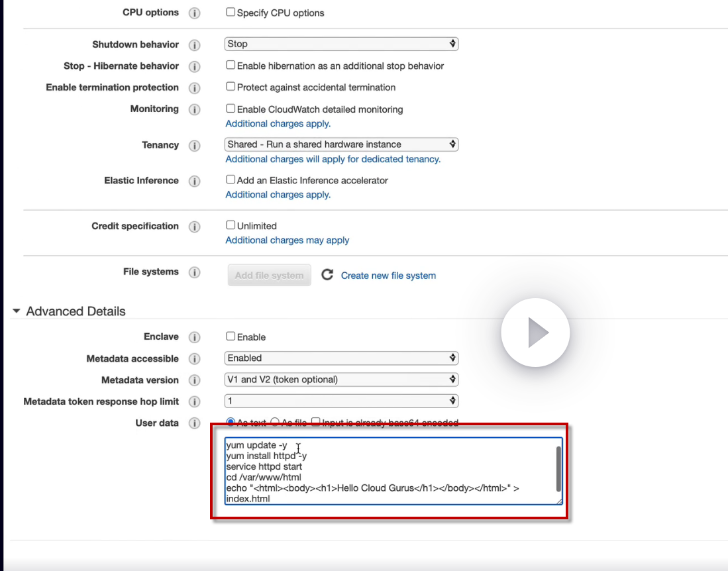Check Protect against accidental termination
The height and width of the screenshot is (571, 728).
pos(231,87)
